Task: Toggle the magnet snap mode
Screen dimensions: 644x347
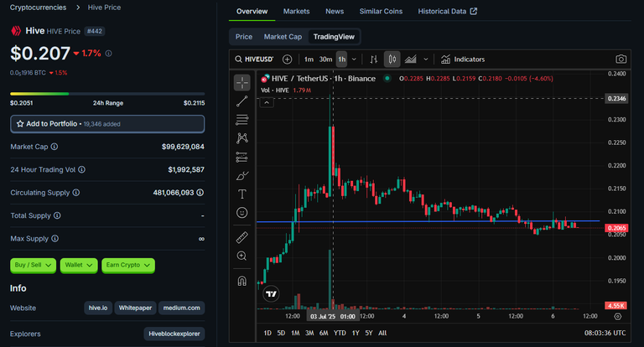Action: (241, 281)
